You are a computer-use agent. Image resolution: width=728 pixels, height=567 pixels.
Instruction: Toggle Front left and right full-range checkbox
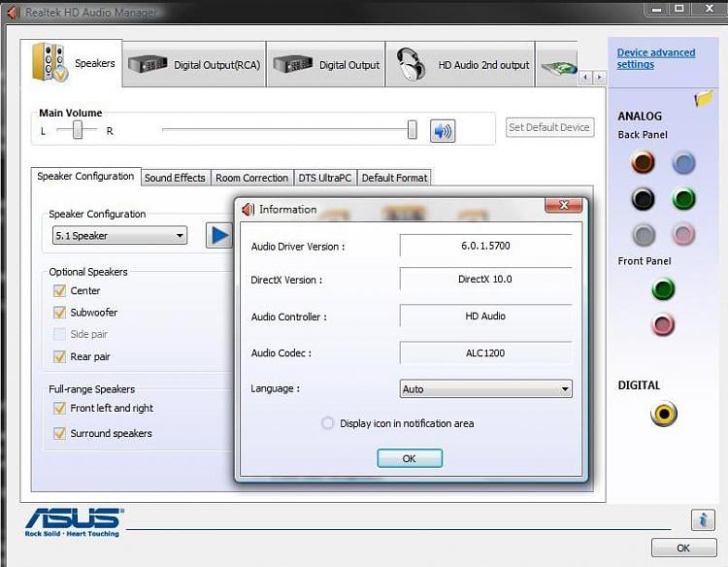pyautogui.click(x=59, y=408)
